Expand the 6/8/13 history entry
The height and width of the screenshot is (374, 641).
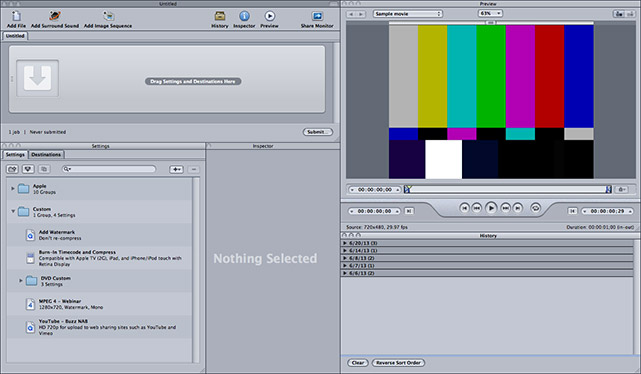click(345, 258)
